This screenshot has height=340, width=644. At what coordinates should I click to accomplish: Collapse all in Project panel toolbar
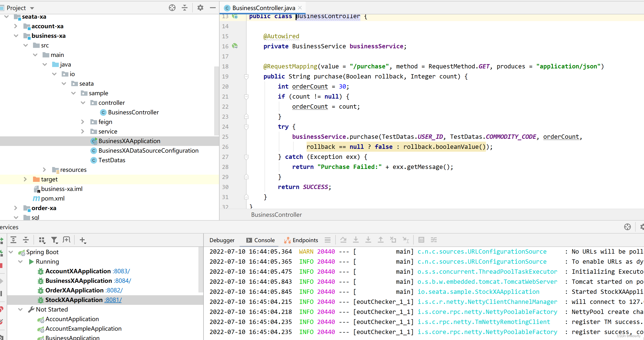[x=185, y=8]
